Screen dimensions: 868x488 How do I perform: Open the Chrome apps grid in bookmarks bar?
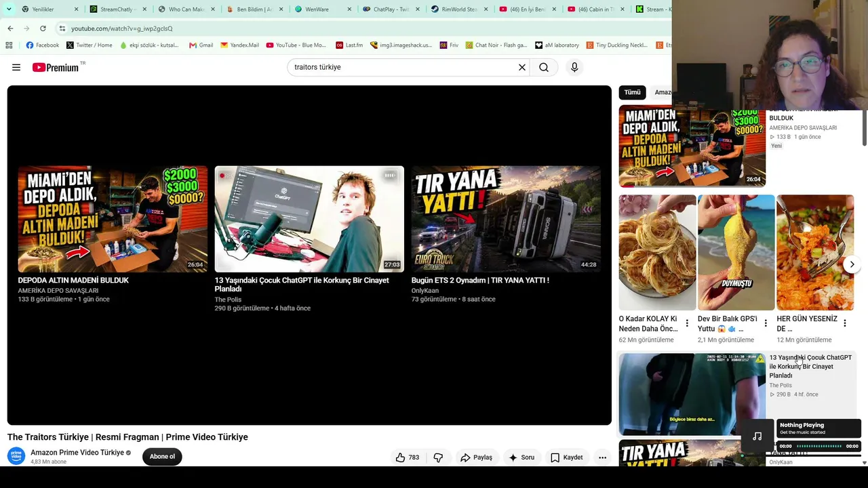[9, 45]
